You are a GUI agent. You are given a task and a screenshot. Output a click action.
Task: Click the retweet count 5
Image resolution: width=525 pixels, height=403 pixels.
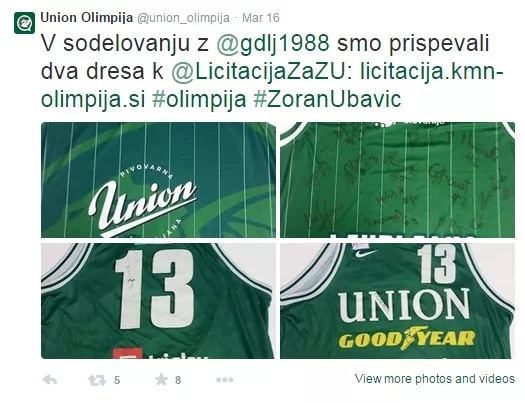pyautogui.click(x=117, y=380)
